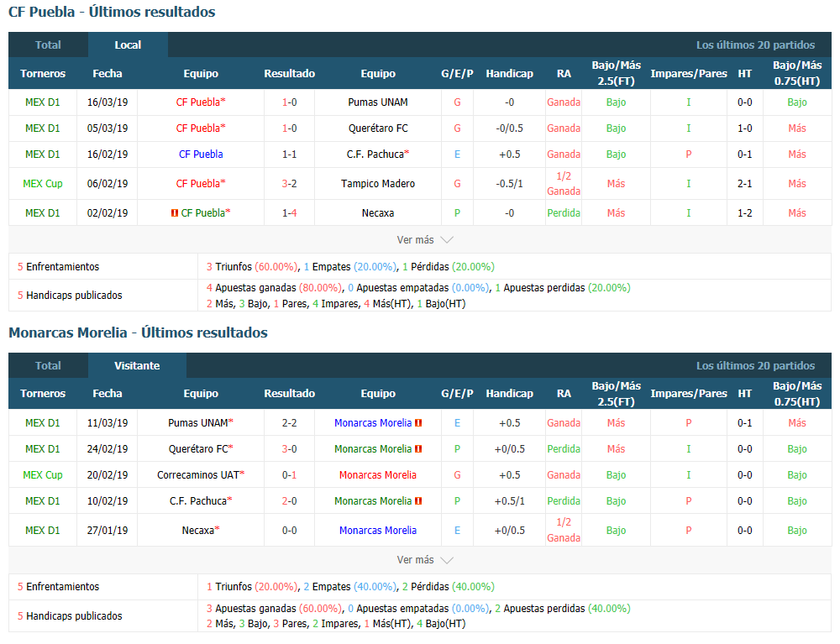Open Pumas UNAM opponent link on 16/03/19

378,102
